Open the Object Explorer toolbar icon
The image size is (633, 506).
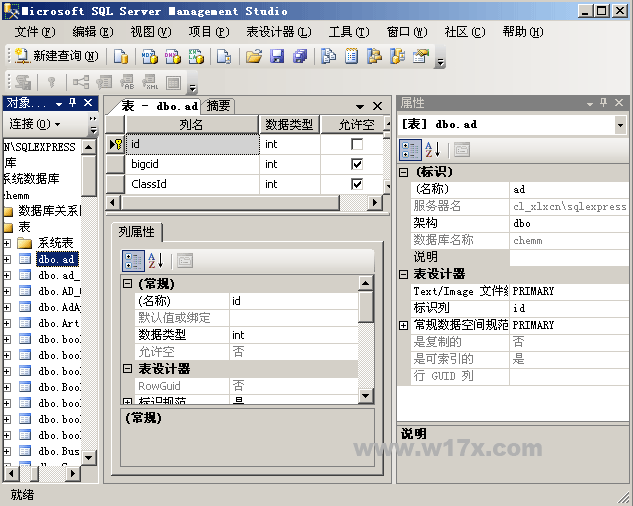coord(374,56)
